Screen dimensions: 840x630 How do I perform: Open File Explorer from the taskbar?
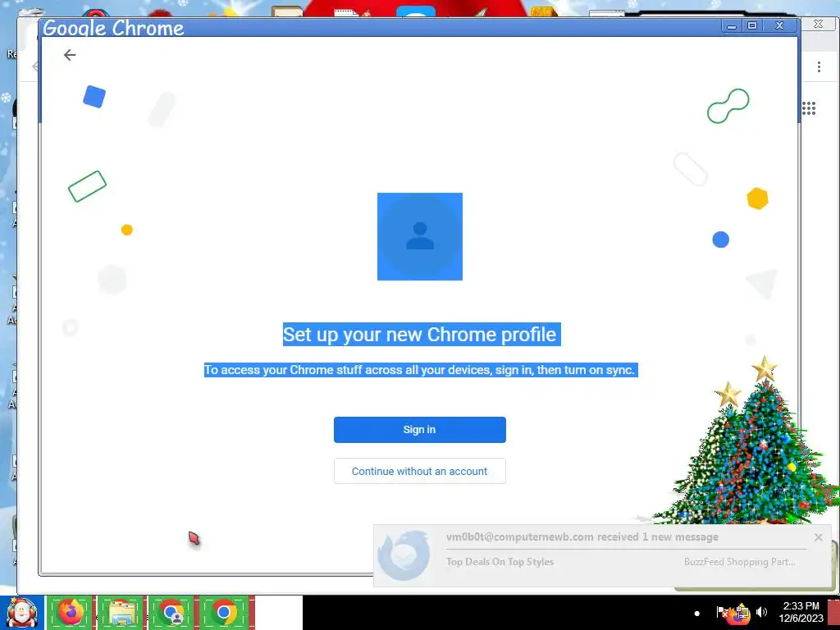pyautogui.click(x=121, y=613)
